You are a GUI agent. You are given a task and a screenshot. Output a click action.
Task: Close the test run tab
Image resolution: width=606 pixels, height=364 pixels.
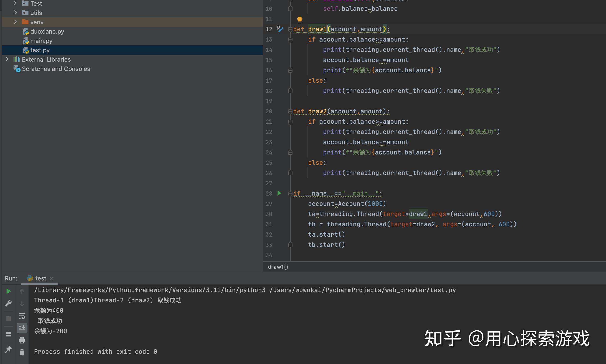[51, 279]
